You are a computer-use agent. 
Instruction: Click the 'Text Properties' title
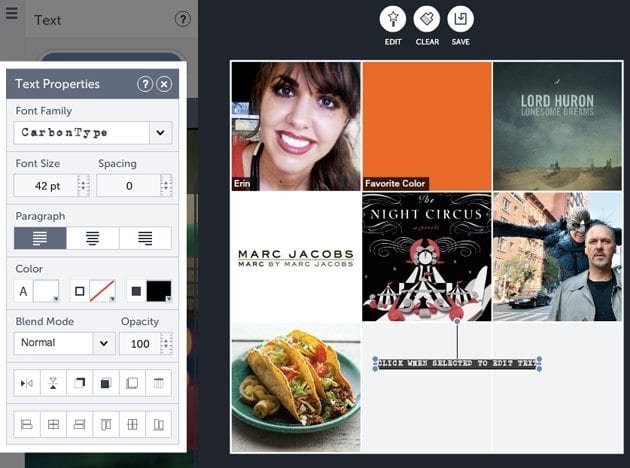coord(57,84)
